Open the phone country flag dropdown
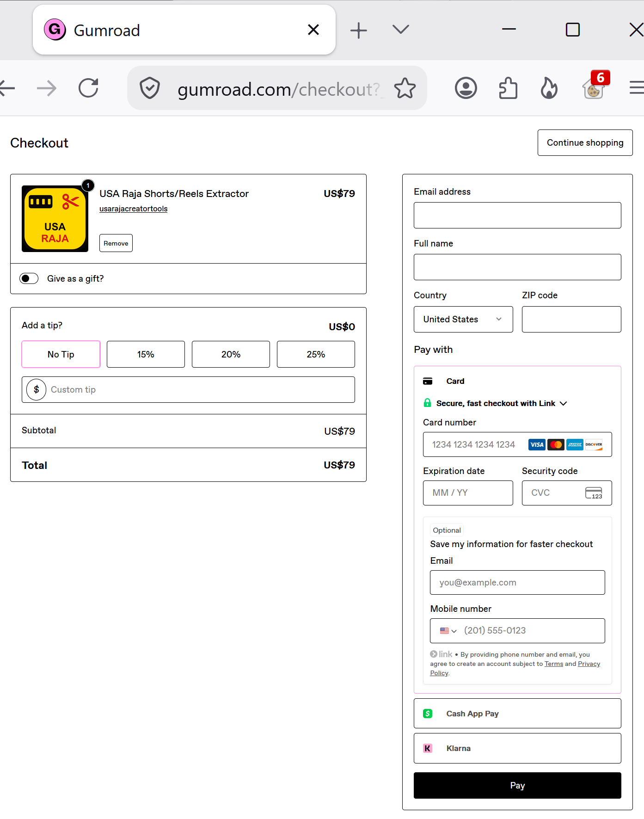 click(x=448, y=631)
